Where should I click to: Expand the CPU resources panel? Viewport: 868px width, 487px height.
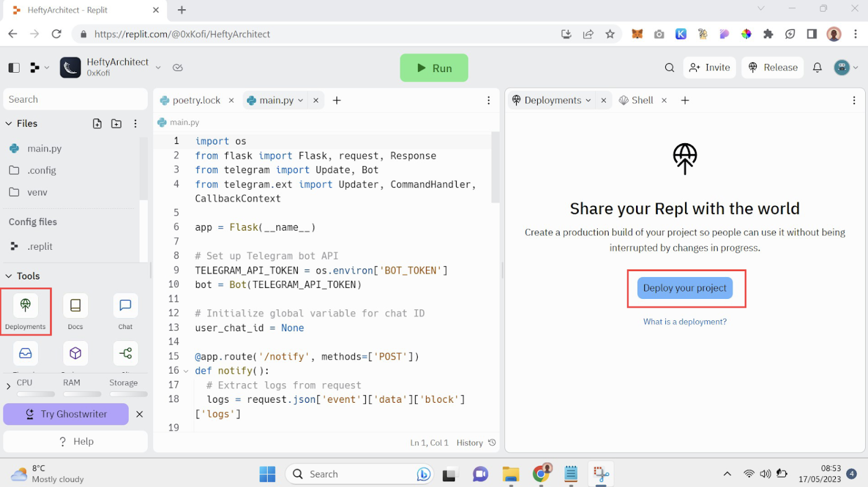point(8,386)
